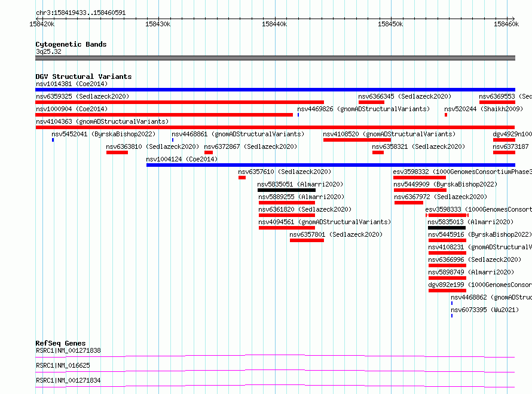Click the blue bar under nsv1014381
Viewport: 532px width, 394px height.
275,90
